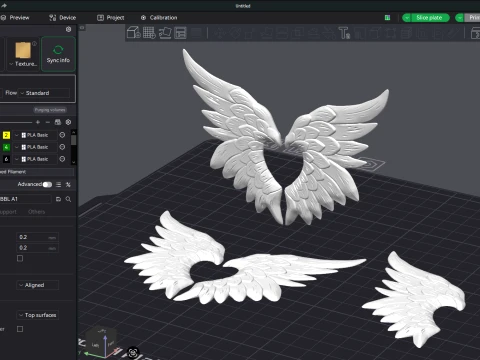This screenshot has height=360, width=480.
Task: Click the second 0.2 mm input field
Action: pyautogui.click(x=37, y=248)
